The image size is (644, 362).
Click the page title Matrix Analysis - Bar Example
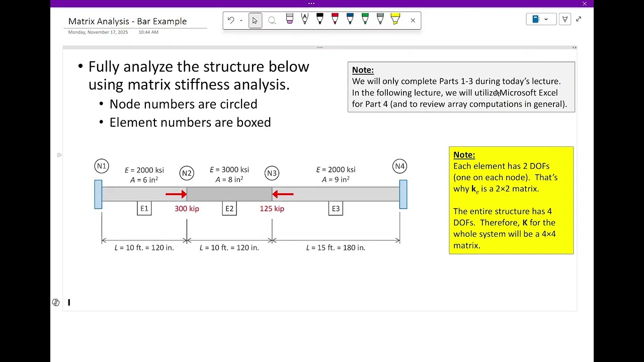coord(127,21)
